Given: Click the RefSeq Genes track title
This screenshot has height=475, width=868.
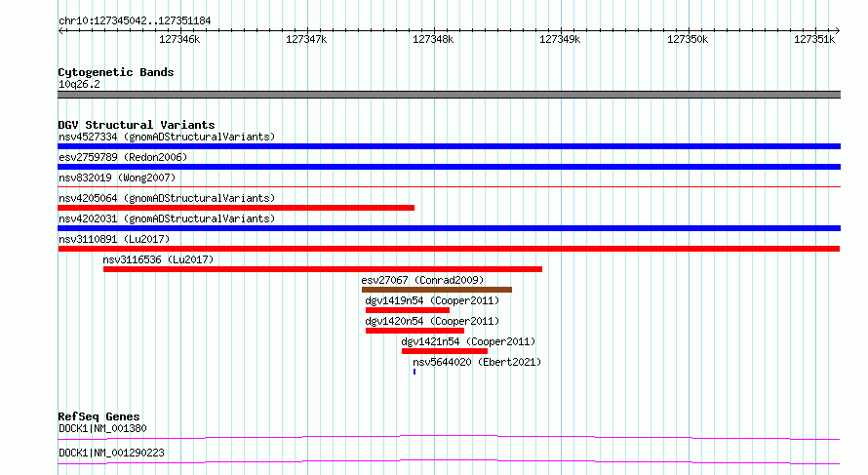Looking at the screenshot, I should 99,416.
